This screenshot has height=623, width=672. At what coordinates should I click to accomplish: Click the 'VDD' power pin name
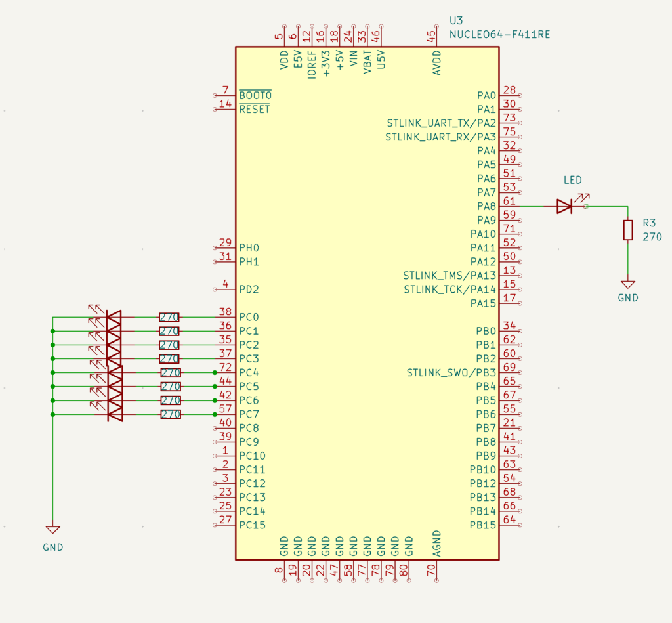click(284, 60)
